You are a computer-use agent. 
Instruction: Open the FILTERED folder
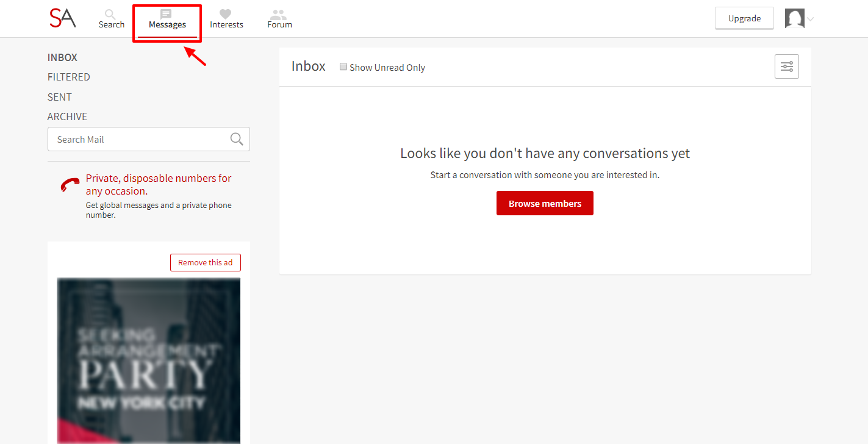pos(69,77)
